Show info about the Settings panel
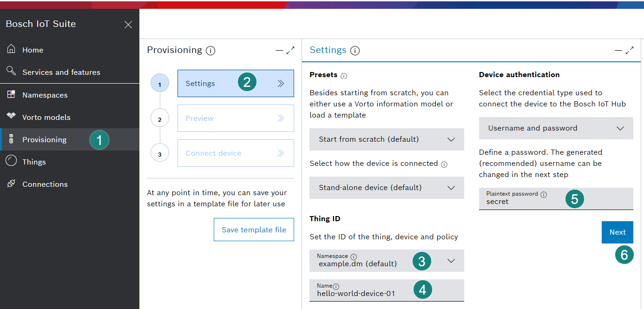Screen dimensions: 644x309 pyautogui.click(x=355, y=51)
